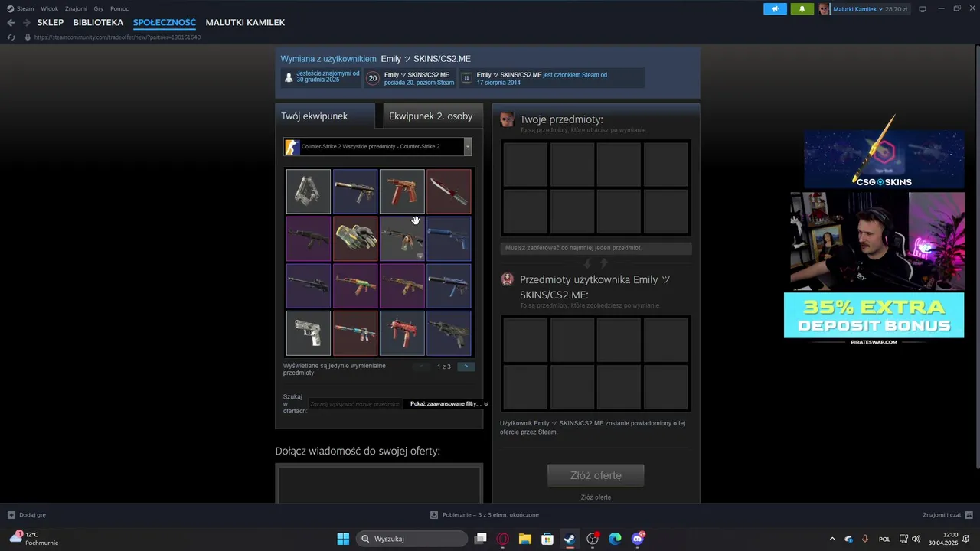Reload the trade offer page
This screenshot has height=551, width=980.
pyautogui.click(x=11, y=37)
